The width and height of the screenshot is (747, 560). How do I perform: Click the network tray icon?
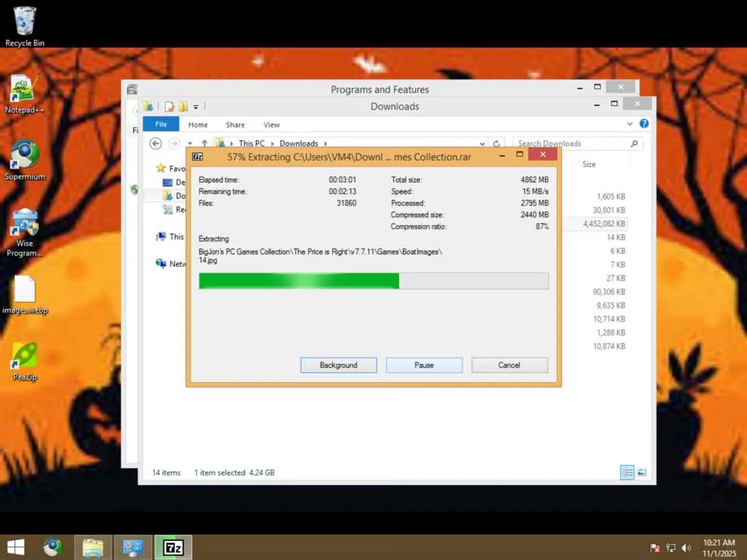670,548
